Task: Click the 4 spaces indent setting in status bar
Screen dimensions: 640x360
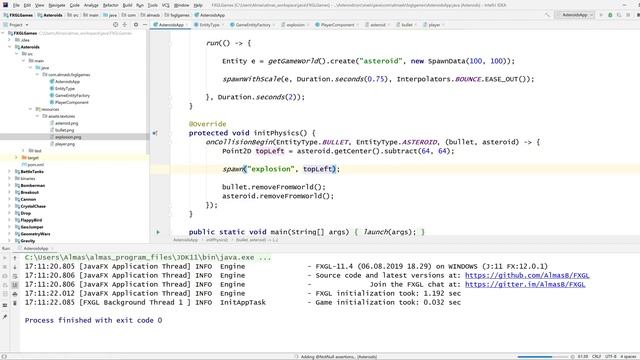Action: 628,357
